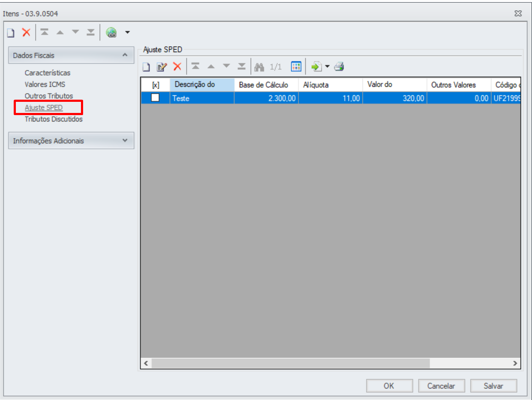Add new Ajuste SPED record
Image resolution: width=532 pixels, height=400 pixels.
pyautogui.click(x=146, y=67)
